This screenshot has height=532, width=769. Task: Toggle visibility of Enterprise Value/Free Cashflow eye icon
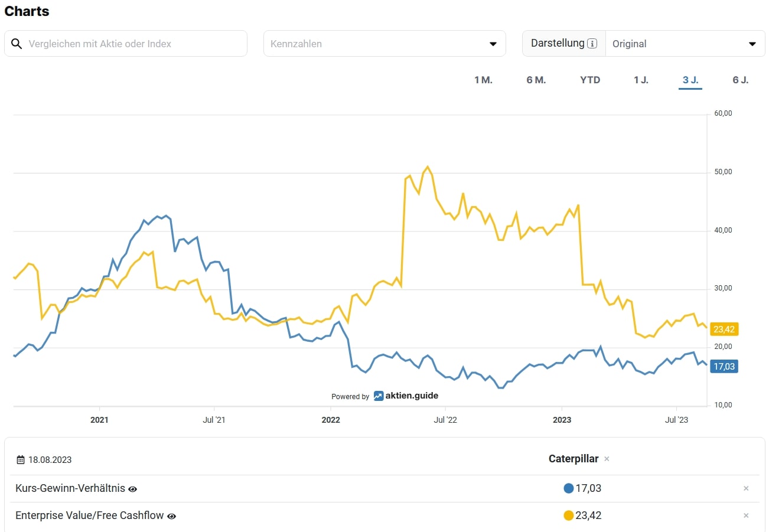click(x=171, y=516)
